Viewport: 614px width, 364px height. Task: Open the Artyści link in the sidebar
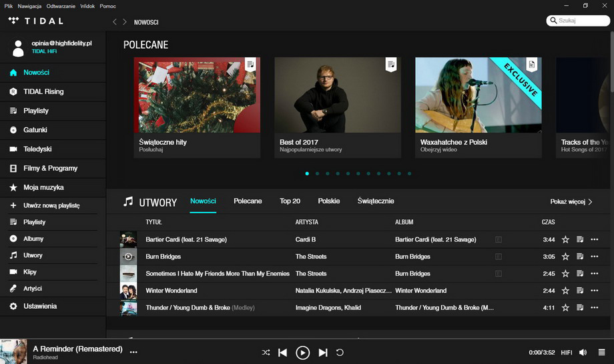[33, 289]
